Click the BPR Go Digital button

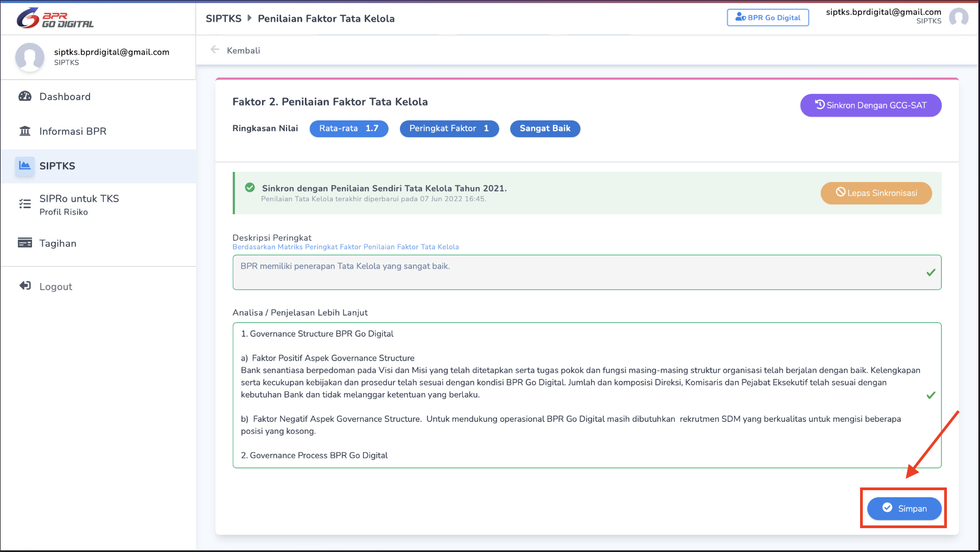(768, 17)
